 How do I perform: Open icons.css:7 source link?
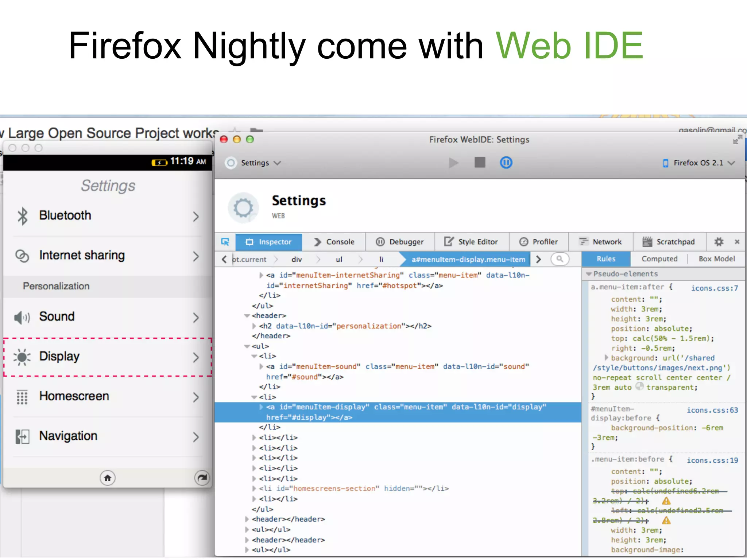(x=714, y=288)
